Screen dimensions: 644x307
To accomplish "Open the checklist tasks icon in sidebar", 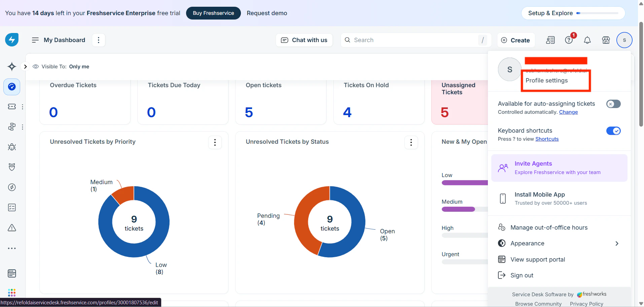I will pyautogui.click(x=12, y=207).
